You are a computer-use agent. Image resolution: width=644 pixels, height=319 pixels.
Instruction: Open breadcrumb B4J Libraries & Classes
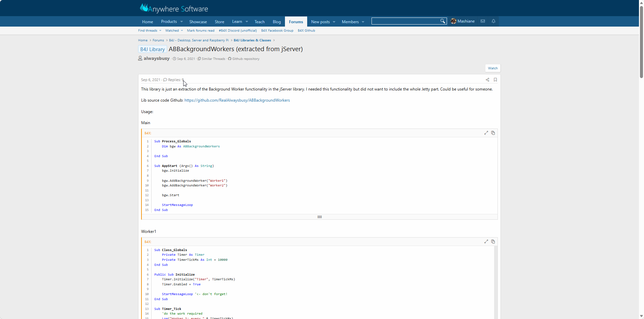coord(252,40)
